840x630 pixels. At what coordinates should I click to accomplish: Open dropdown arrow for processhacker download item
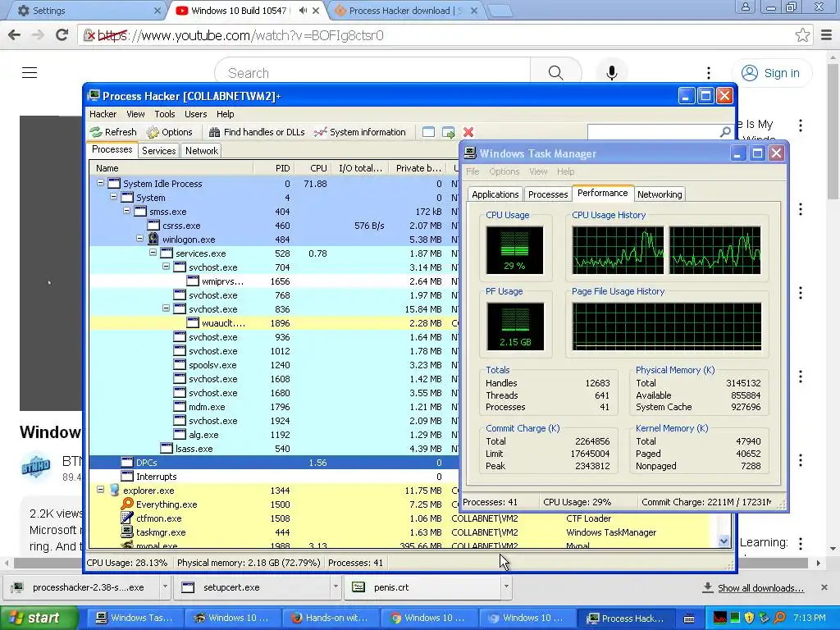point(165,587)
